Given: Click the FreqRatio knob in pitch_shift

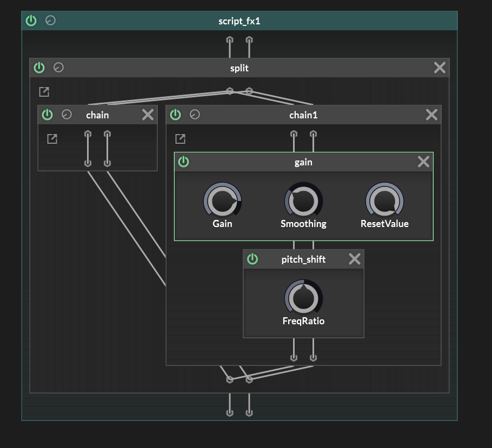Looking at the screenshot, I should 303,297.
